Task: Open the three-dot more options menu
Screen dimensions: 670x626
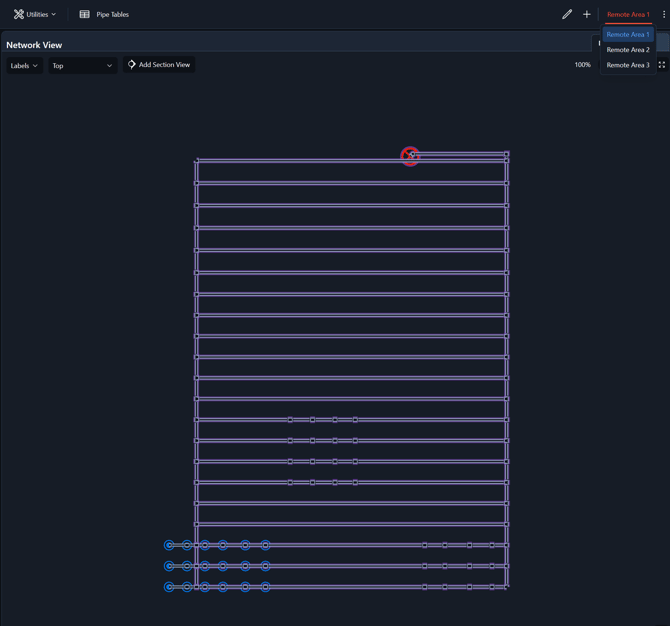Action: click(x=664, y=15)
